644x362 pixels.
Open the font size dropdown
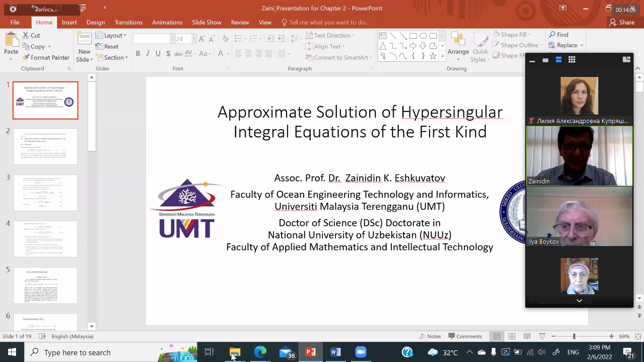[194, 39]
